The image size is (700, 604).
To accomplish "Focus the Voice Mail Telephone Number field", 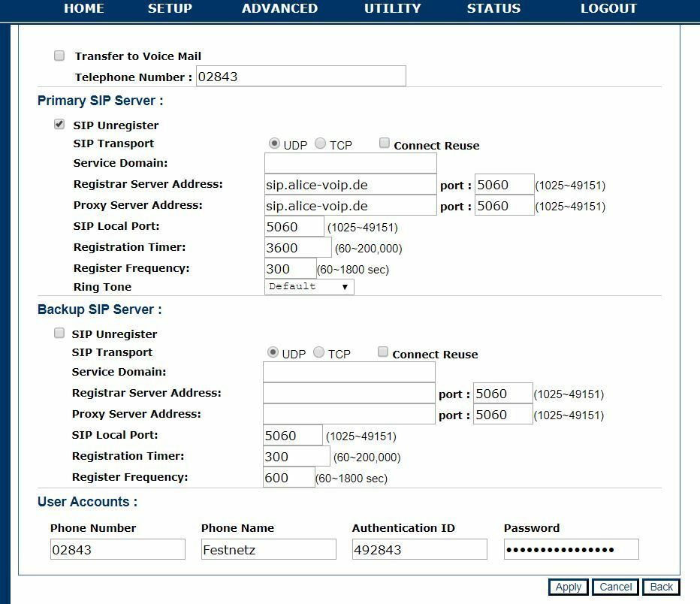I will click(x=301, y=77).
